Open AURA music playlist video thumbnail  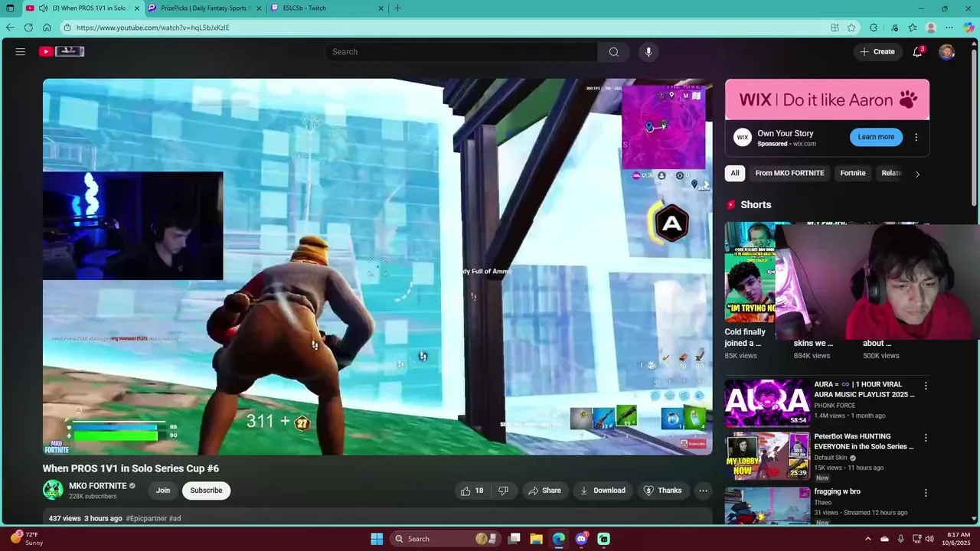click(x=767, y=403)
